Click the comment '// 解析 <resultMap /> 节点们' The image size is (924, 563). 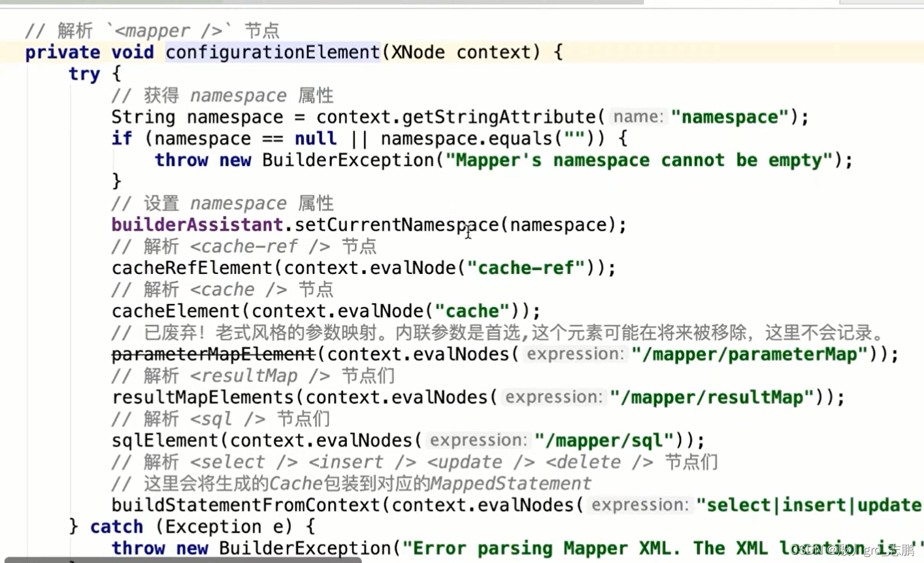point(253,376)
